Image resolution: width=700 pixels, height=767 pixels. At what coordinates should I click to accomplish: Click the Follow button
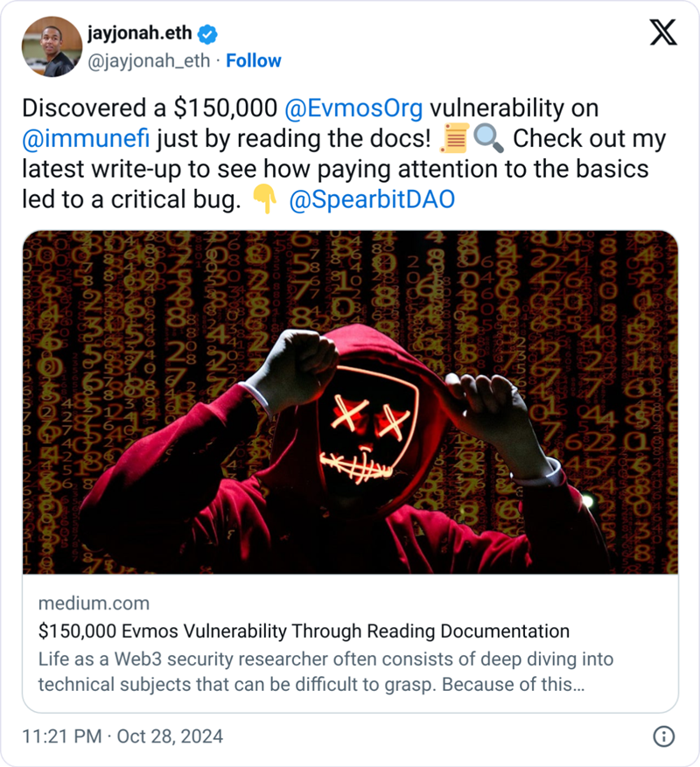pyautogui.click(x=257, y=60)
